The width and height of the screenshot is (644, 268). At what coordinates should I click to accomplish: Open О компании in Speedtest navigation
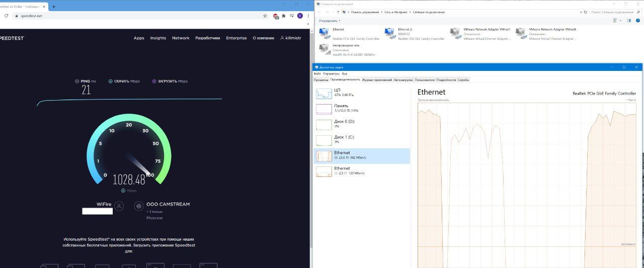tap(264, 38)
